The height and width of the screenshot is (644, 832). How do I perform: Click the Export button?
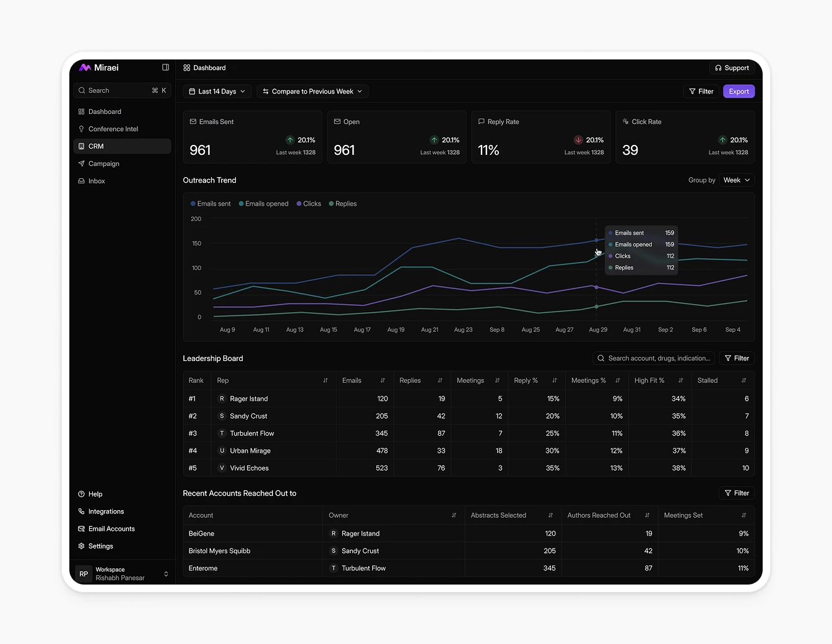pos(739,91)
